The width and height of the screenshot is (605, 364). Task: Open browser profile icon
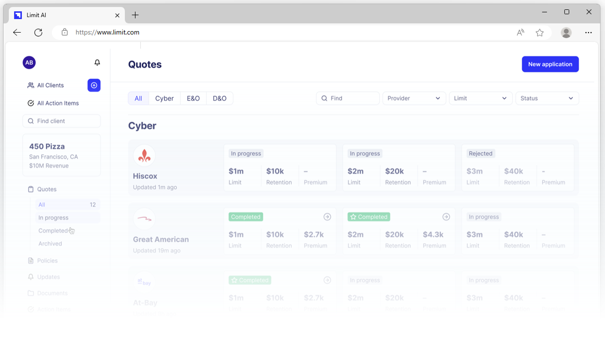tap(567, 33)
